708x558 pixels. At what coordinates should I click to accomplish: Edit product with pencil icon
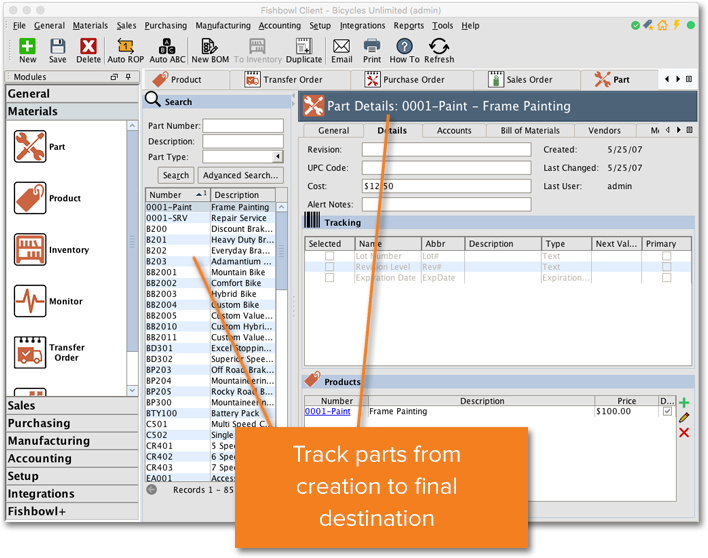coord(684,418)
